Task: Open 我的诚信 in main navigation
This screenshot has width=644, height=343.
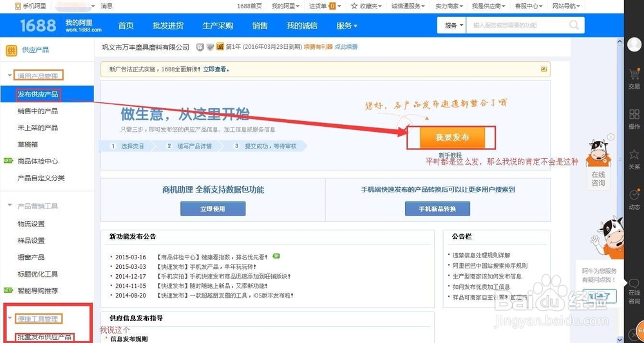Action: pyautogui.click(x=302, y=26)
